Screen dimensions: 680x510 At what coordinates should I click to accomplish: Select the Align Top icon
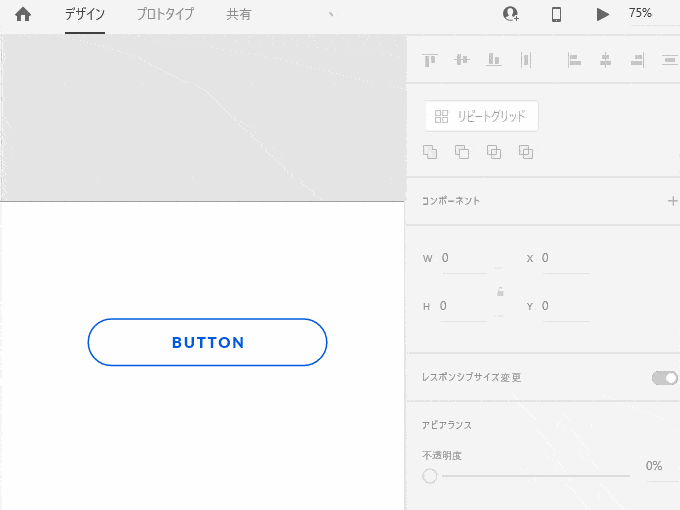pos(430,60)
